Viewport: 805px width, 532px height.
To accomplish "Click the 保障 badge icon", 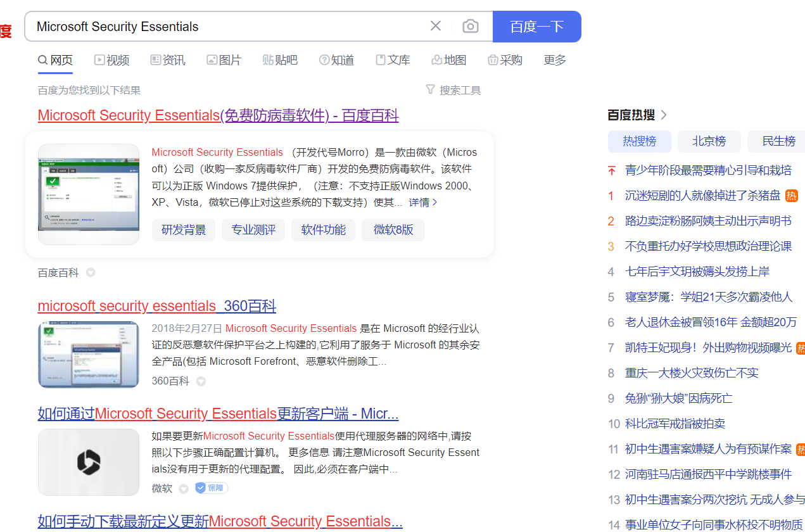I will click(x=212, y=488).
